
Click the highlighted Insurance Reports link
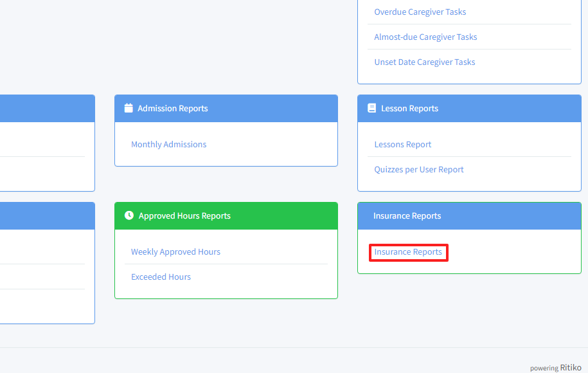pyautogui.click(x=408, y=252)
